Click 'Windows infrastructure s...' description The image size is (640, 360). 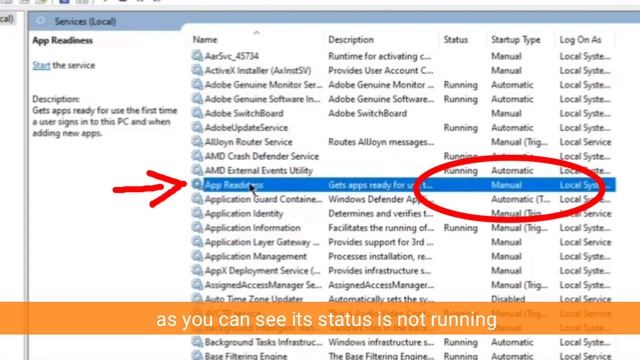click(x=381, y=342)
